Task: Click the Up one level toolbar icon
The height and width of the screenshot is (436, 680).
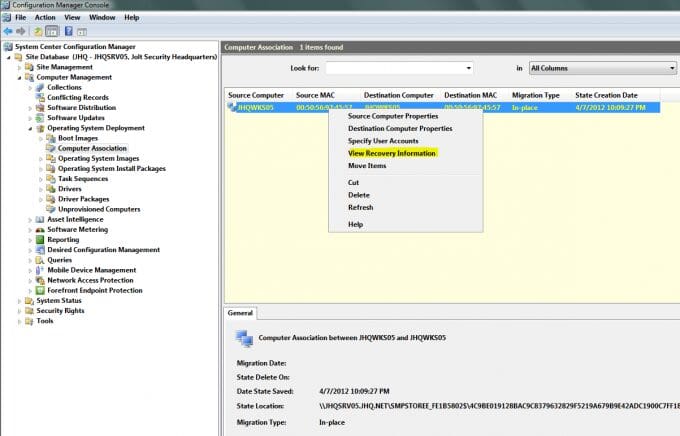Action: point(38,31)
